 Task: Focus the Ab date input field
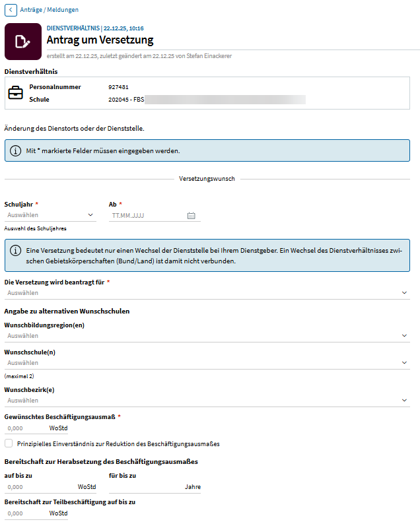147,215
